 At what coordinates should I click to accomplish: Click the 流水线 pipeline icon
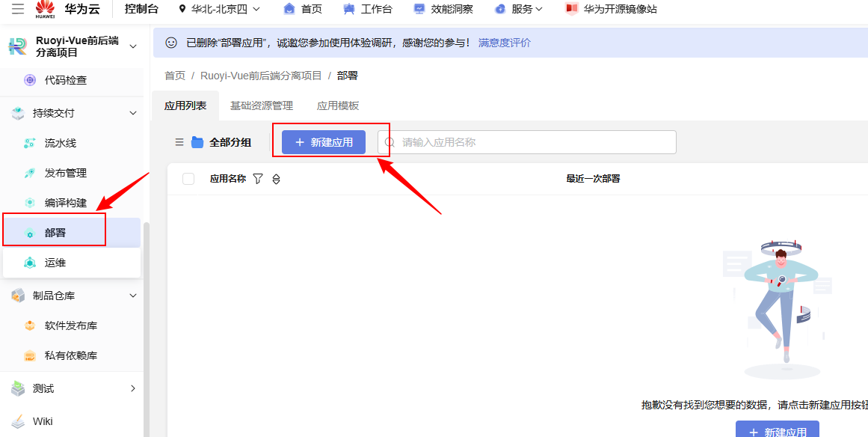30,144
